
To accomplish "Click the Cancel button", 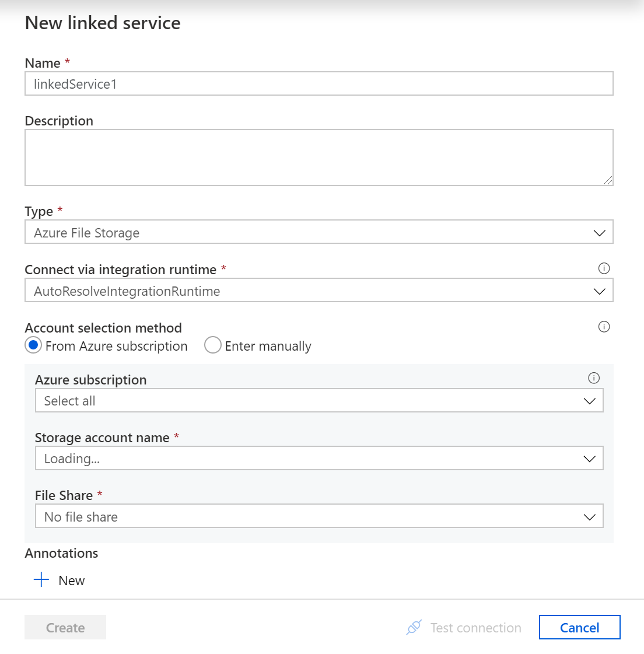I will click(x=579, y=628).
